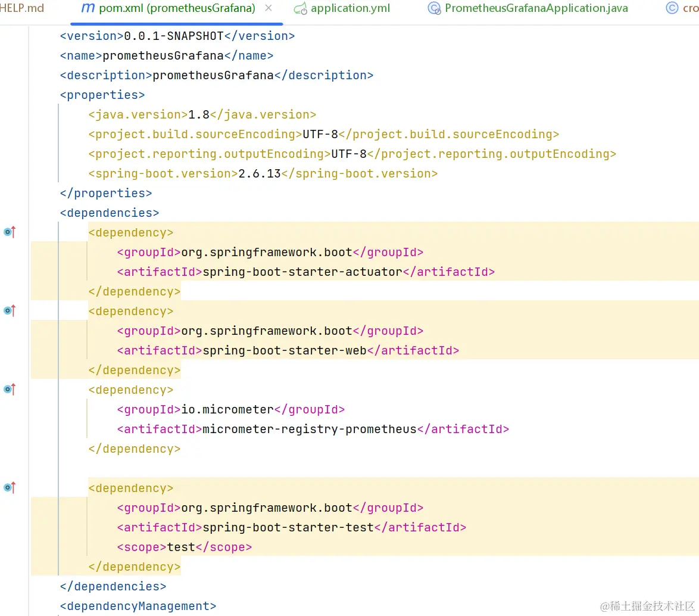Viewport: 699px width, 616px height.
Task: Click gutter icon beside spring-boot-starter-web dependency
Action: pyautogui.click(x=10, y=310)
